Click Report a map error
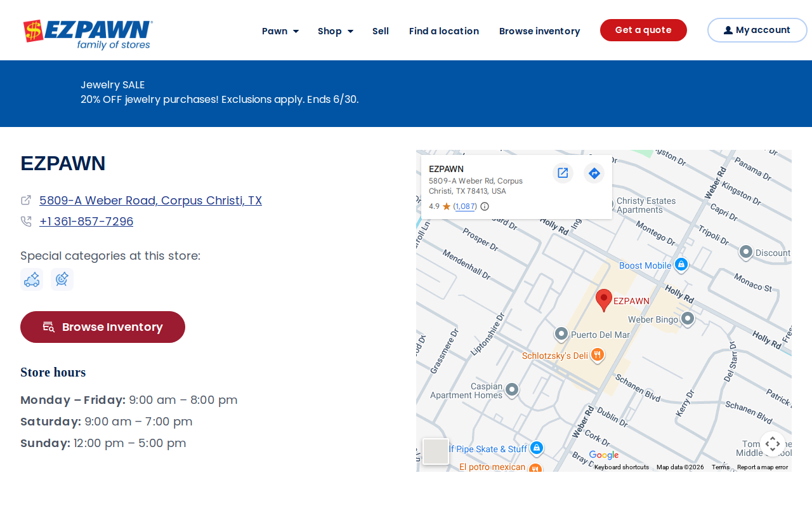Image resolution: width=812 pixels, height=508 pixels. coord(763,467)
